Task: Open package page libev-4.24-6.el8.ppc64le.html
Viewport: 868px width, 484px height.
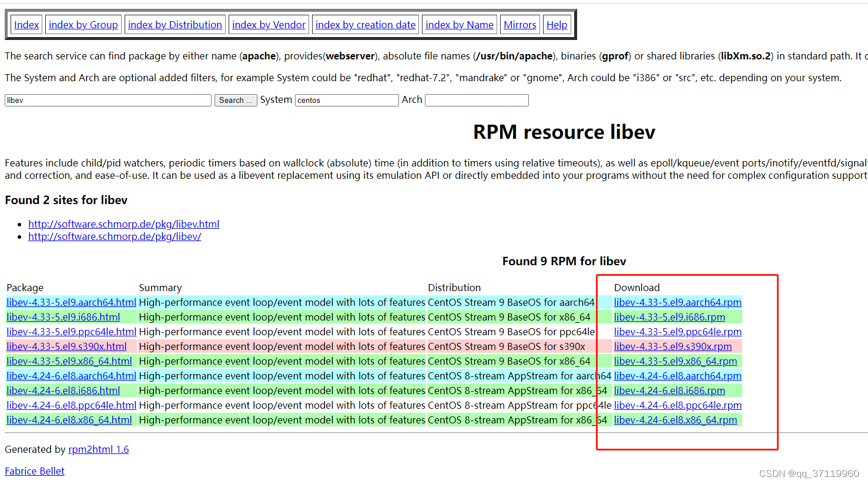Action: [x=71, y=405]
